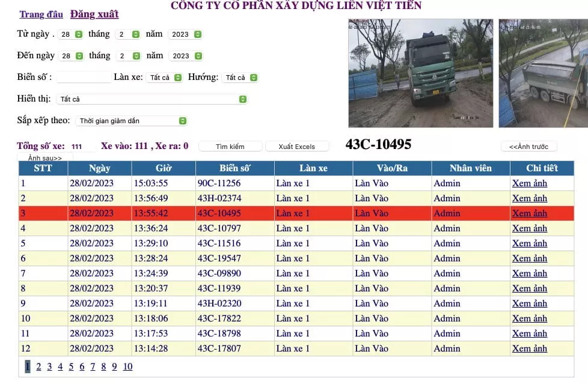
Task: Go to results page 2
Action: (38, 367)
